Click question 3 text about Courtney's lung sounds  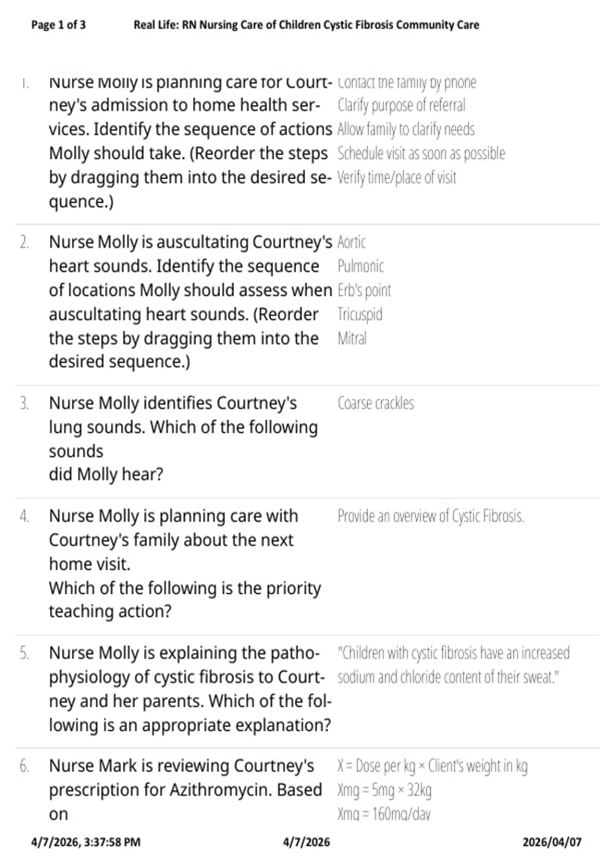click(183, 439)
